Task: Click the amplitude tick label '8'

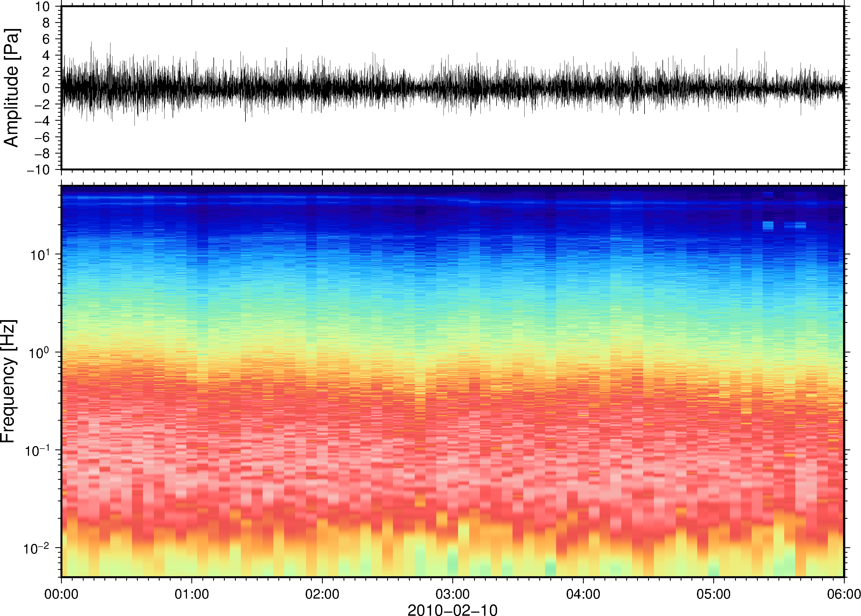Action: coord(46,23)
